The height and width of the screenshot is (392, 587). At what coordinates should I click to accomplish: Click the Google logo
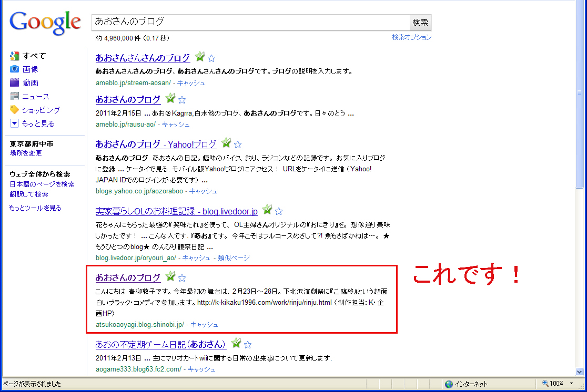[45, 23]
